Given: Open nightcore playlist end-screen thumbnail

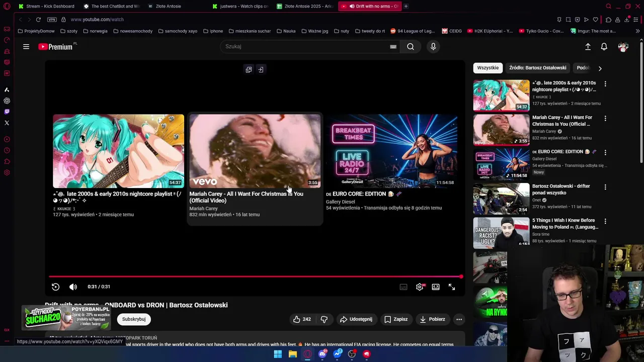Looking at the screenshot, I should coord(118,151).
